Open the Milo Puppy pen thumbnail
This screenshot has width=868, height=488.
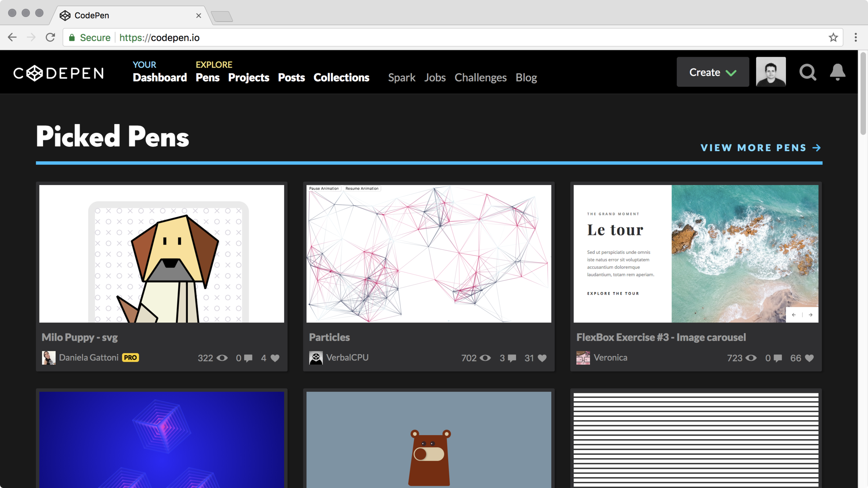162,254
